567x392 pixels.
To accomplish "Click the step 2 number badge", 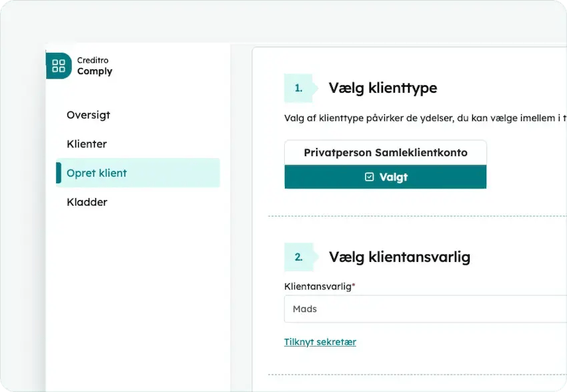I will tap(298, 257).
